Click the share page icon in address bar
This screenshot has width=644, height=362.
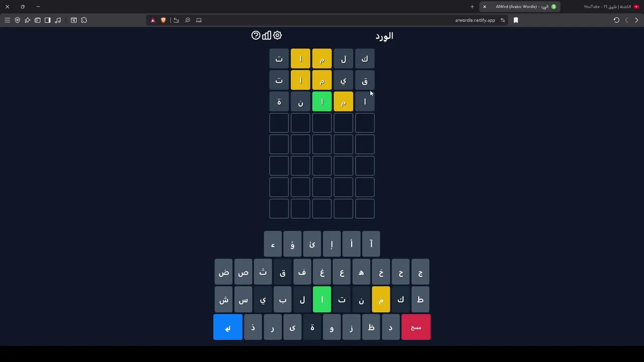click(x=176, y=20)
